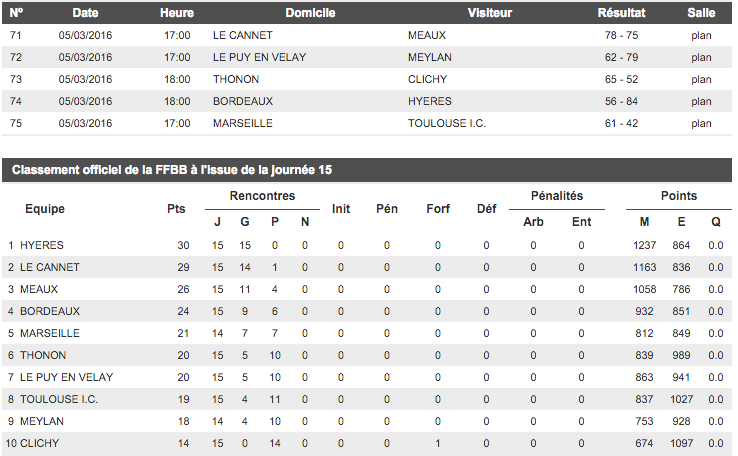Click the 78 - 75 result score
This screenshot has height=456, width=738.
click(x=621, y=35)
